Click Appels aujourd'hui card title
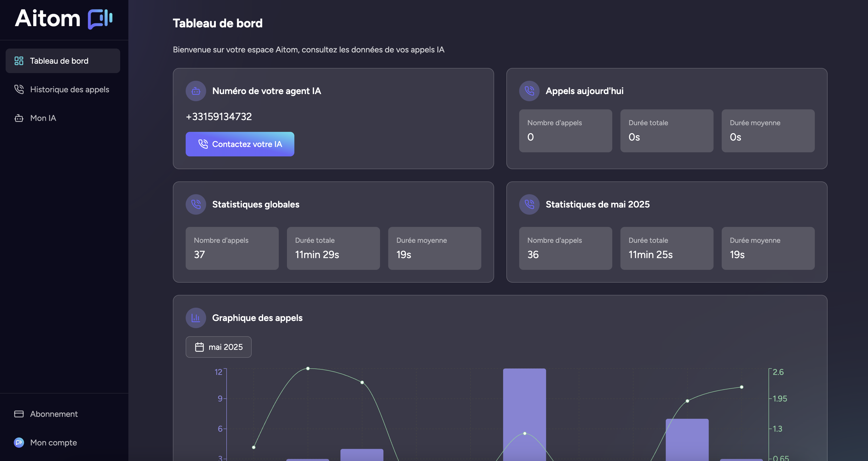The height and width of the screenshot is (461, 868). 585,91
